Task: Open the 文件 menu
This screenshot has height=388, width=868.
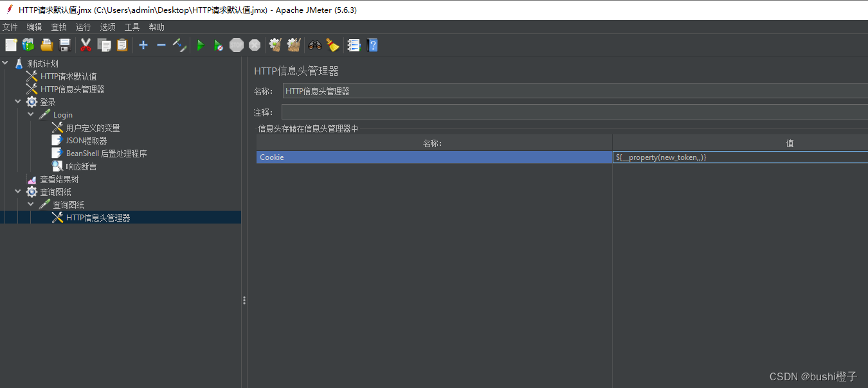Action: coord(10,27)
